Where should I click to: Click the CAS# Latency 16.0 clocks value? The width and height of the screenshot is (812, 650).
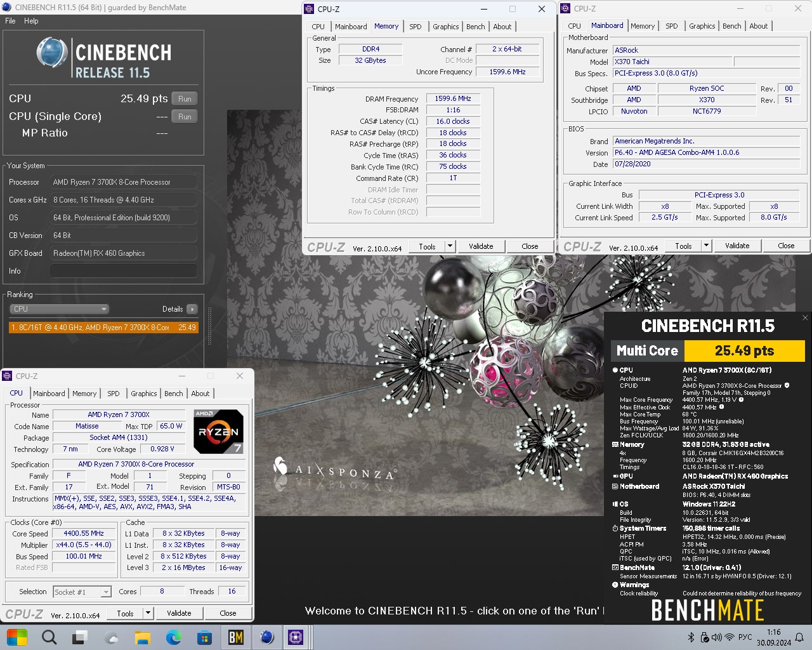click(453, 121)
